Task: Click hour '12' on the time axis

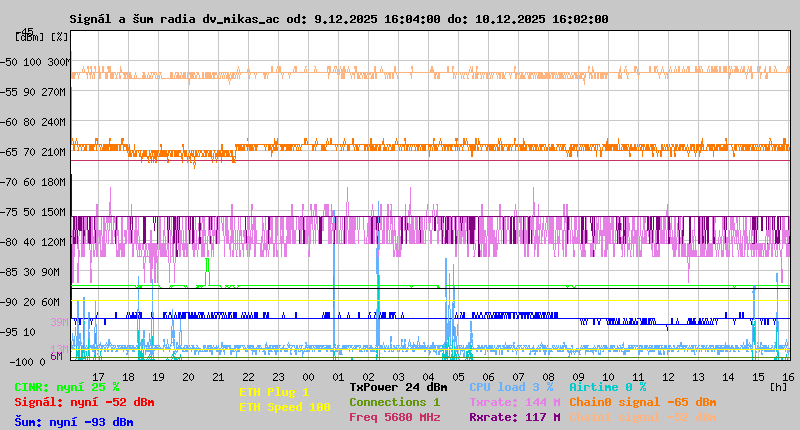Action: pos(668,377)
